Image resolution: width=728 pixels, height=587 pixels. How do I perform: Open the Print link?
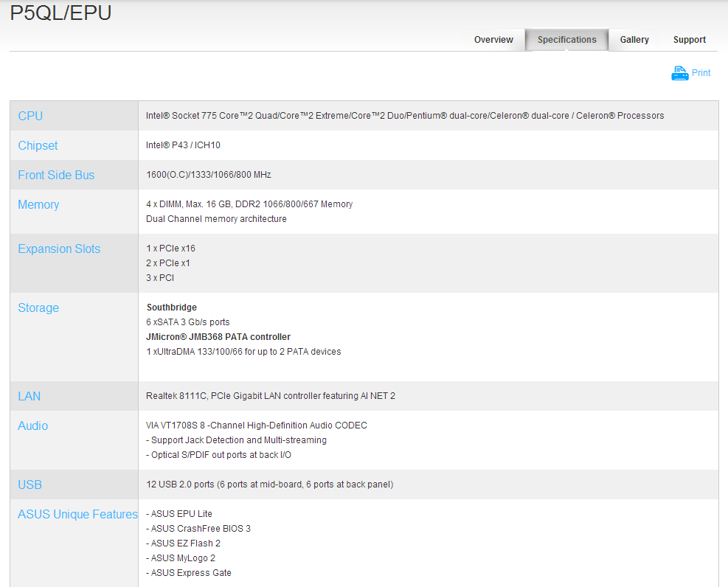701,73
